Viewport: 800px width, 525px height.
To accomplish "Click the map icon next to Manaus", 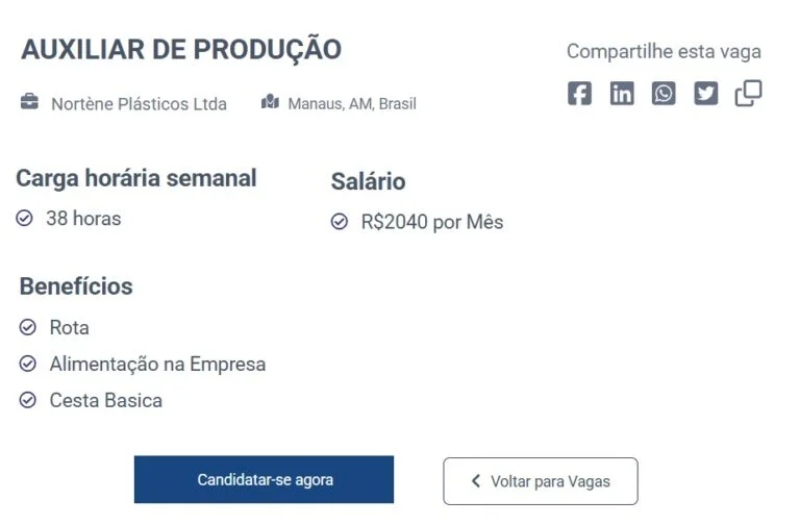I will click(269, 103).
